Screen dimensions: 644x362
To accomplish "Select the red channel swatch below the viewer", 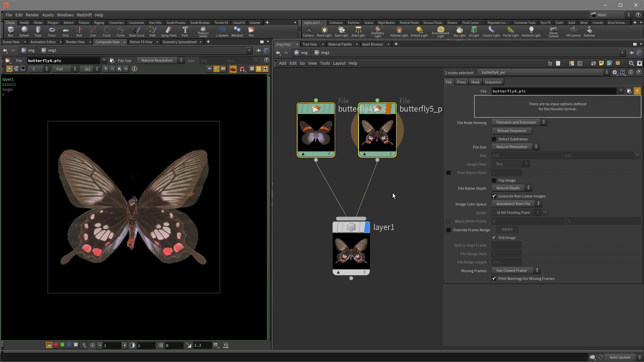I will point(55,345).
